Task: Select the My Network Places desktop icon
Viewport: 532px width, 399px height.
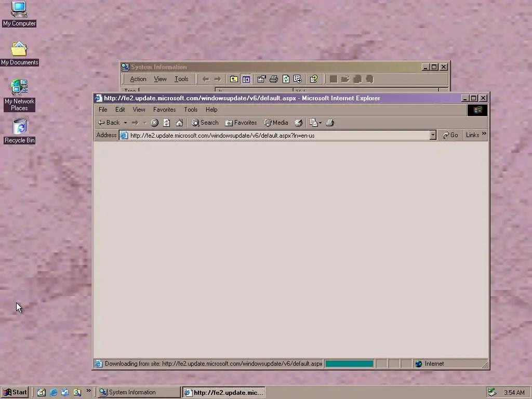Action: 19,96
